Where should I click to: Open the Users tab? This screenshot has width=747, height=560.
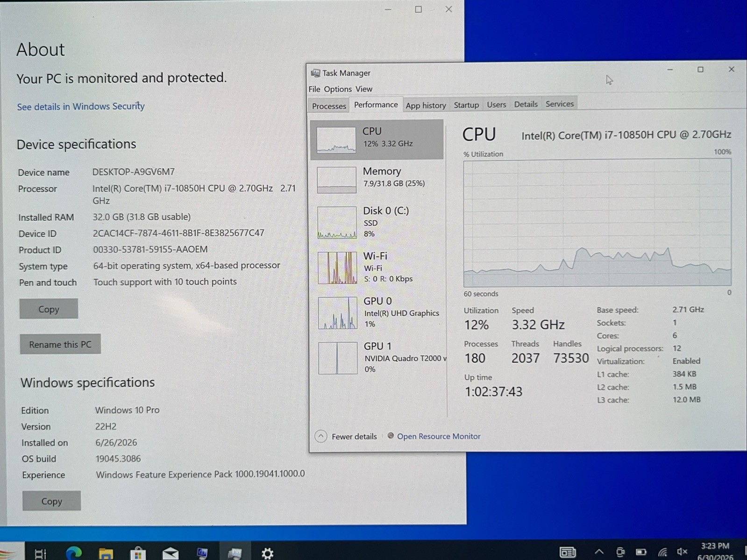click(496, 104)
